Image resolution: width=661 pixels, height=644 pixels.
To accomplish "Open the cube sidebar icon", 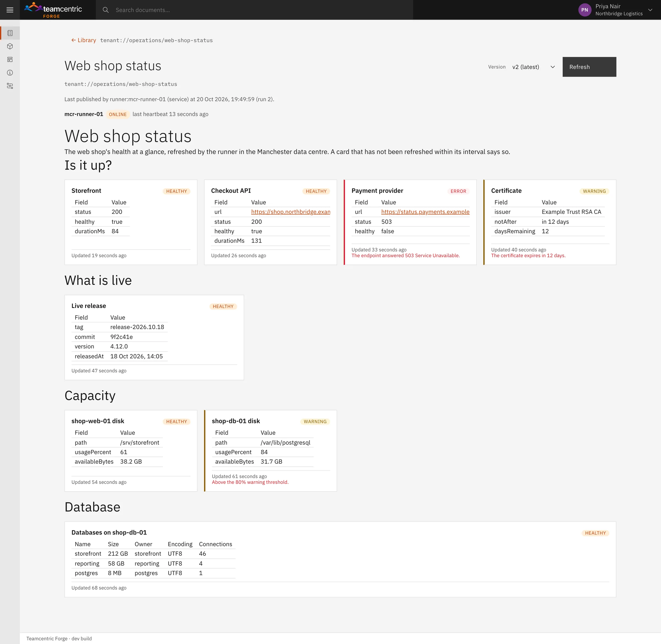I will (10, 46).
